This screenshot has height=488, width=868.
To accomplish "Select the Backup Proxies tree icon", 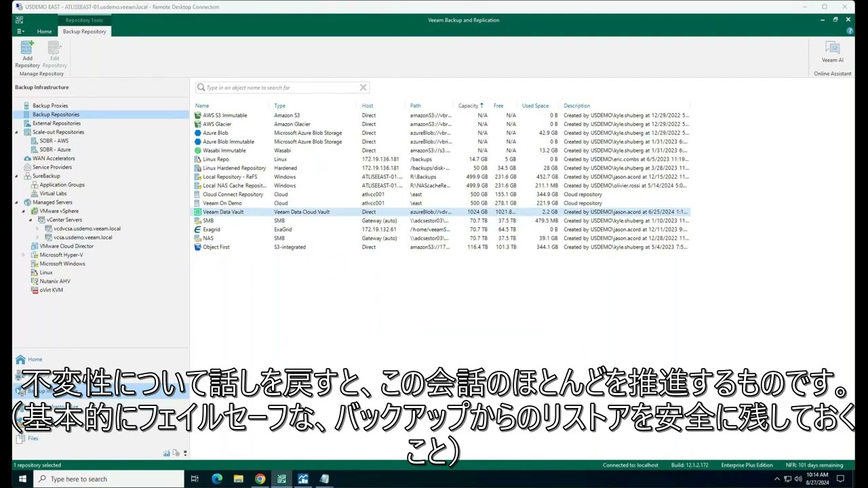I will click(27, 106).
